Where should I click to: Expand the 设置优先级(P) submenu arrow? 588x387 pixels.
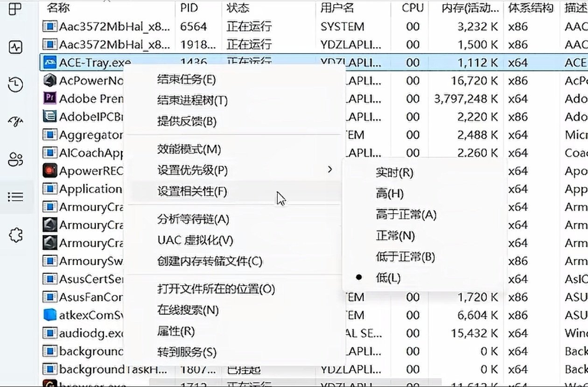[x=330, y=169]
